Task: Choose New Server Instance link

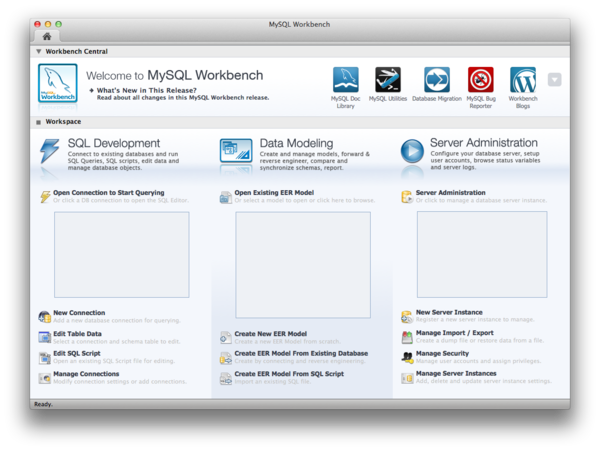Action: coord(449,312)
